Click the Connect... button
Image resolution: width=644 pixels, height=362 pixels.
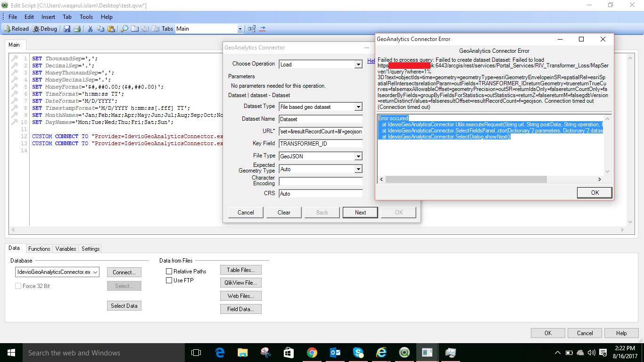click(124, 272)
